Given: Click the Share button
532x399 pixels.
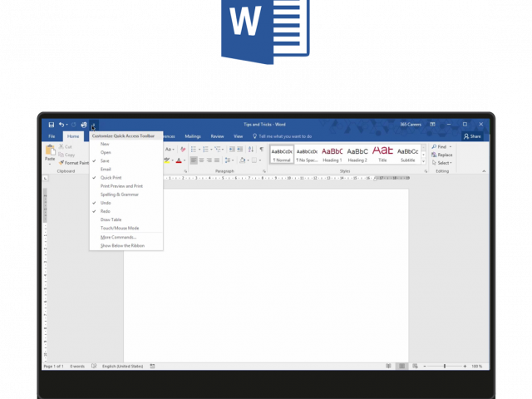Looking at the screenshot, I should [x=472, y=136].
